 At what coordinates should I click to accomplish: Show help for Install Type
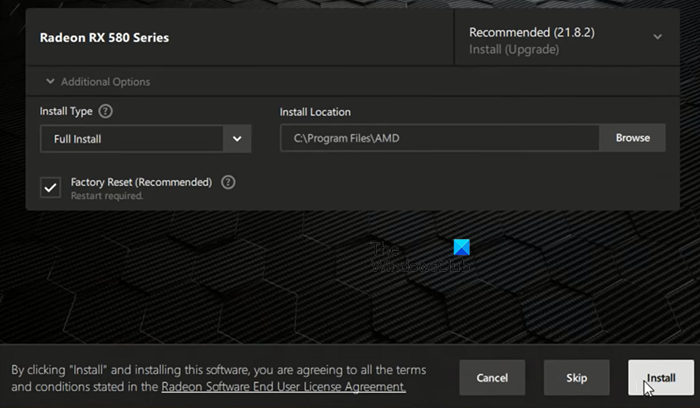point(105,111)
